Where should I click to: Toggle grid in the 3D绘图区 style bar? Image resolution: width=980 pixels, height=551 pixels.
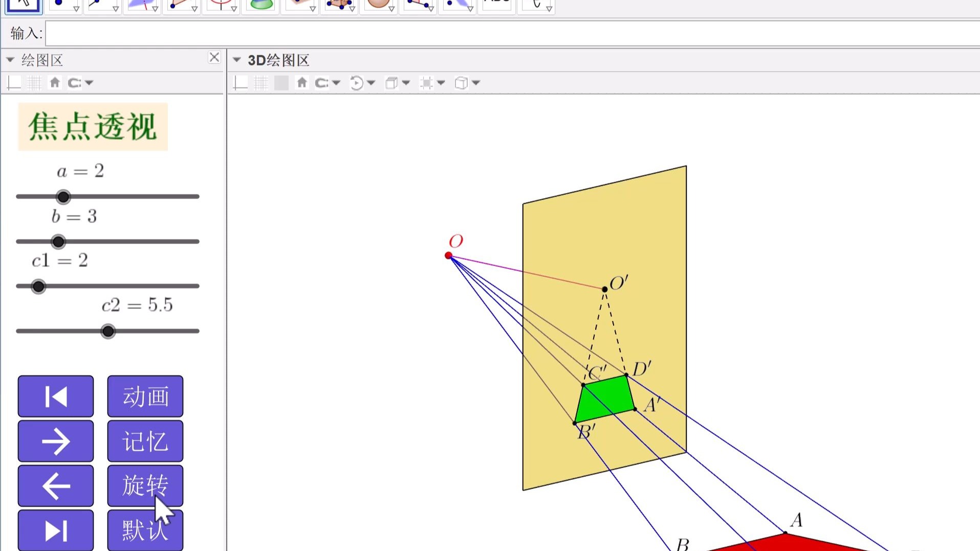[261, 82]
